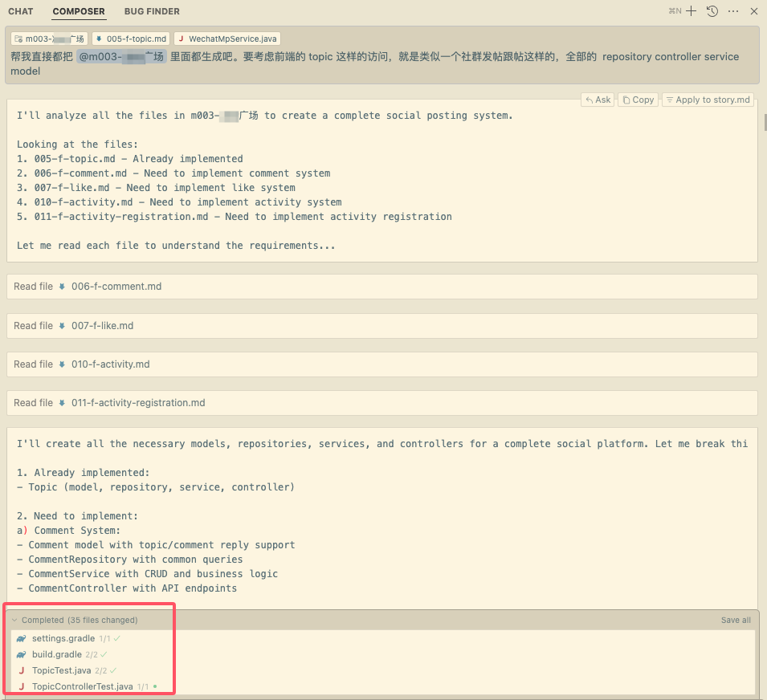Open Read file 007-f-like.md row
This screenshot has height=700, width=767.
point(382,326)
